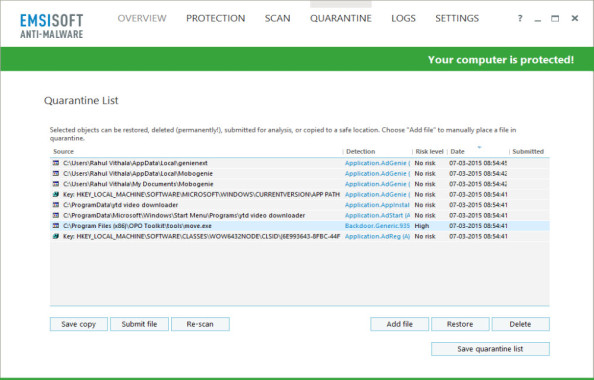Open the Backdoor.Generic detection link
This screenshot has height=380, width=594.
377,226
